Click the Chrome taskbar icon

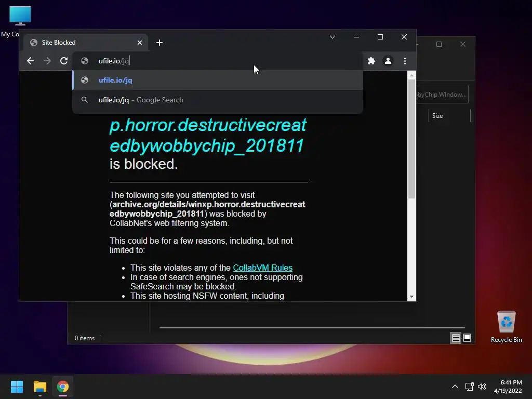pyautogui.click(x=63, y=387)
